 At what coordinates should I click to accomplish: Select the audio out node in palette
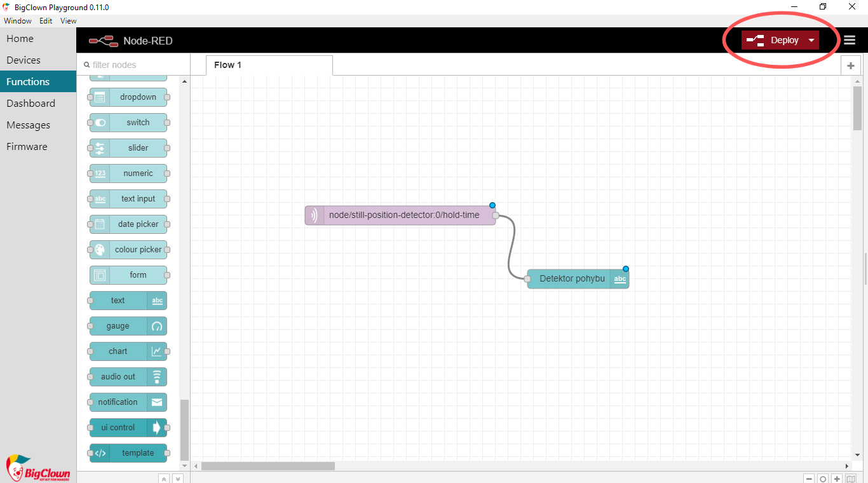click(128, 377)
